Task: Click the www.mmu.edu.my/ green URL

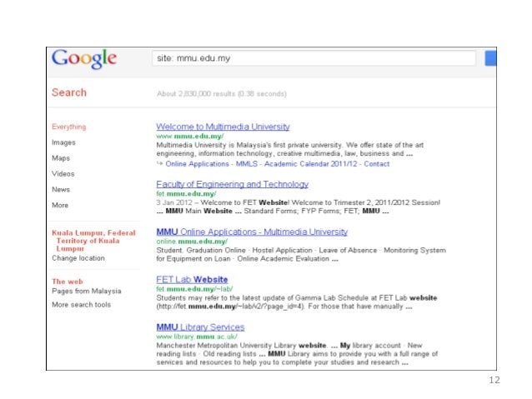Action: pyautogui.click(x=189, y=136)
